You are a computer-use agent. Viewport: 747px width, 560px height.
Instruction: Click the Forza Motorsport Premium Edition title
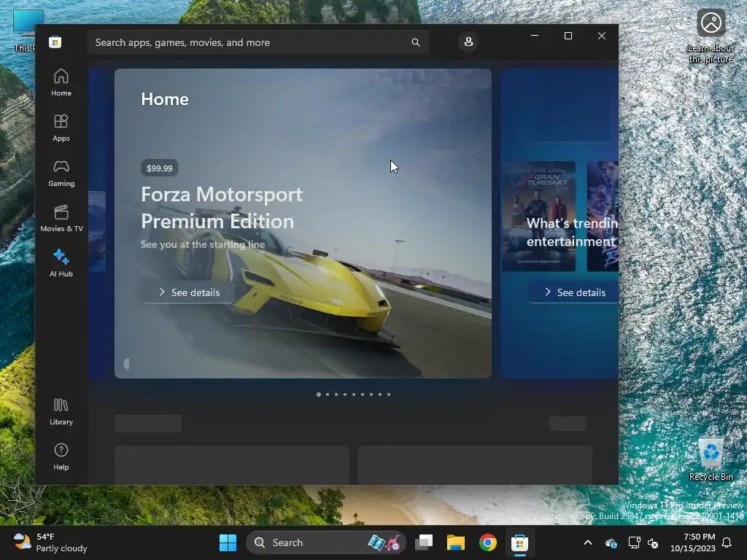(x=222, y=208)
